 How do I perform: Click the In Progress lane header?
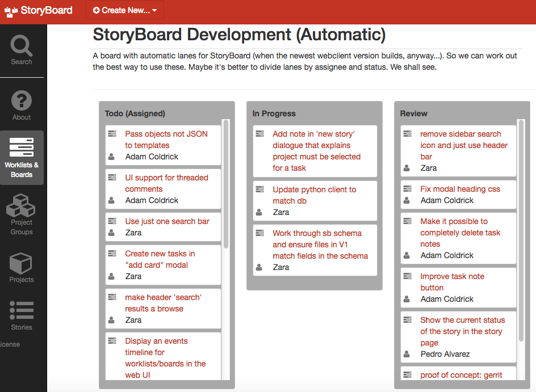pyautogui.click(x=274, y=113)
